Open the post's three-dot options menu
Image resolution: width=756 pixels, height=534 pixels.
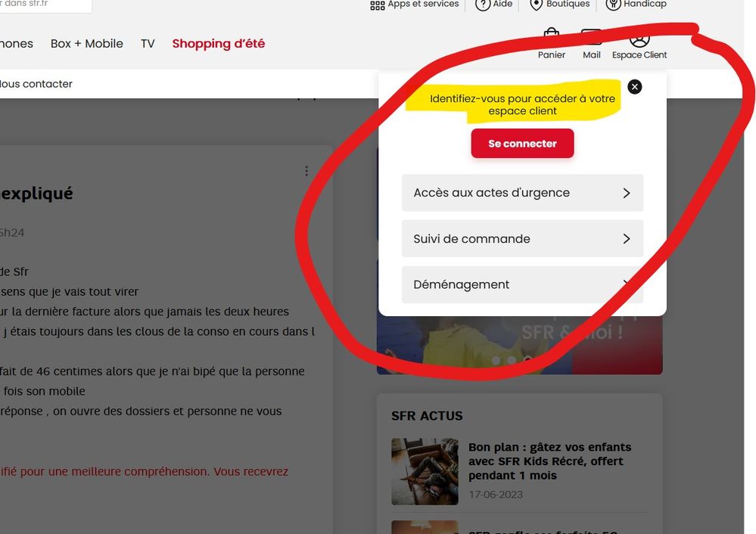[306, 172]
